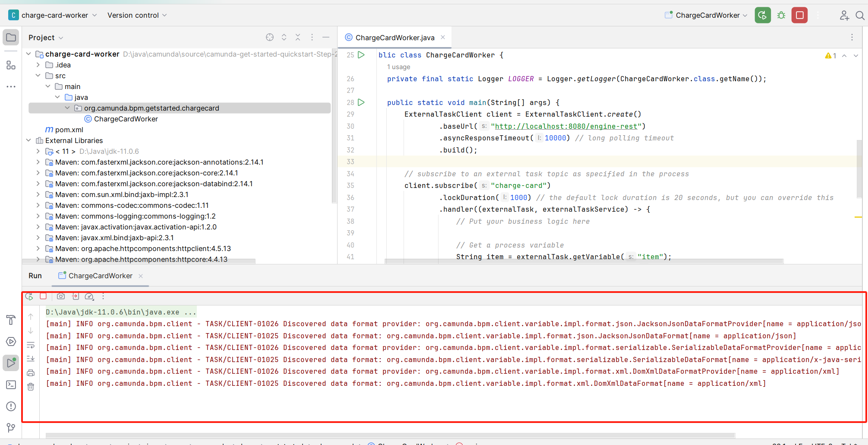
Task: Click scroll down arrow in console sidebar
Action: pyautogui.click(x=31, y=331)
